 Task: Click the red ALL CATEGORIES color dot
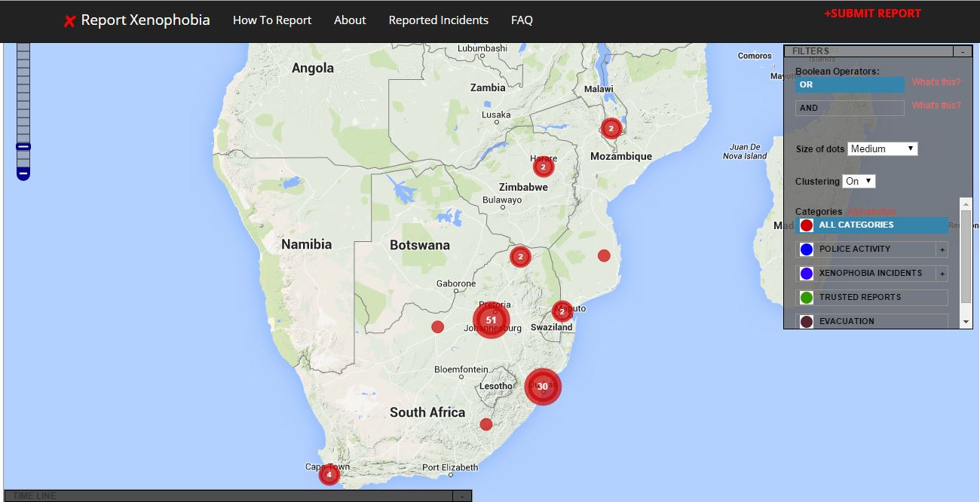click(x=807, y=225)
